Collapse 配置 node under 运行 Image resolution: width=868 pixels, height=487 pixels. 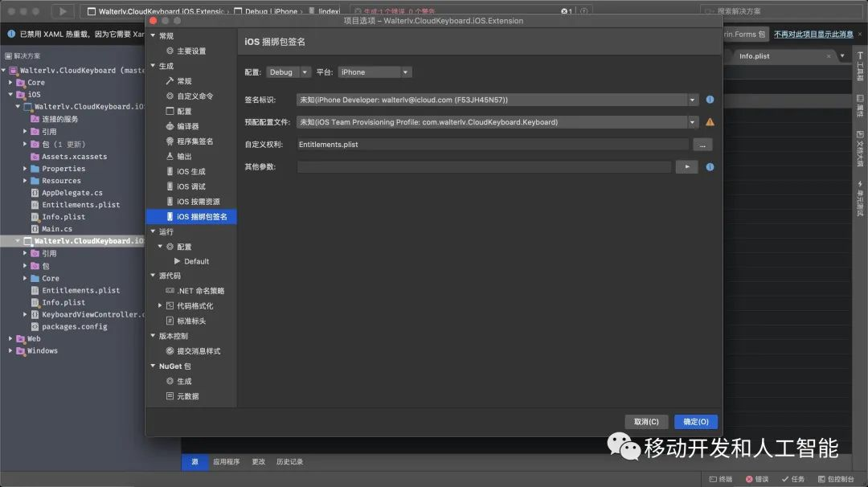pos(160,246)
